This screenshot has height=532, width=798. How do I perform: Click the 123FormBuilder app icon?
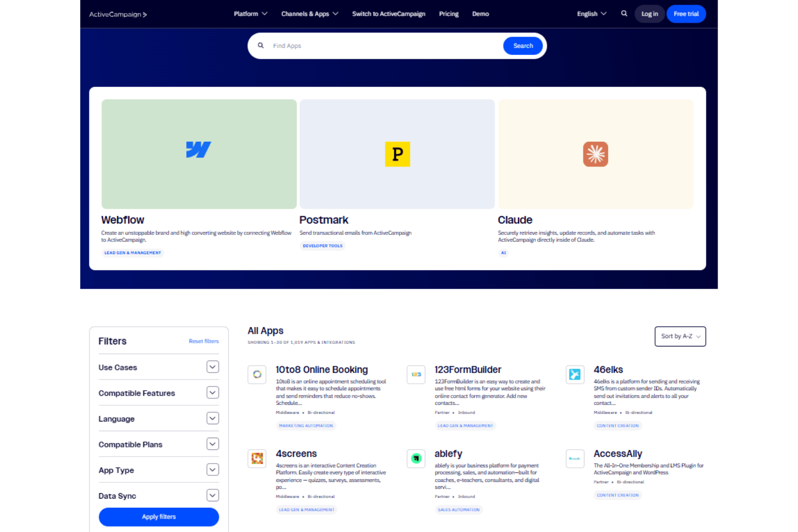coord(416,375)
